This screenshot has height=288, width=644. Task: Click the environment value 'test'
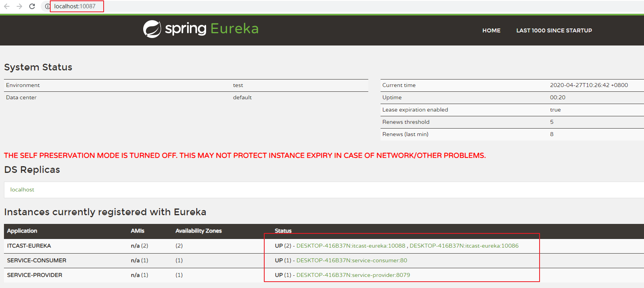[238, 85]
